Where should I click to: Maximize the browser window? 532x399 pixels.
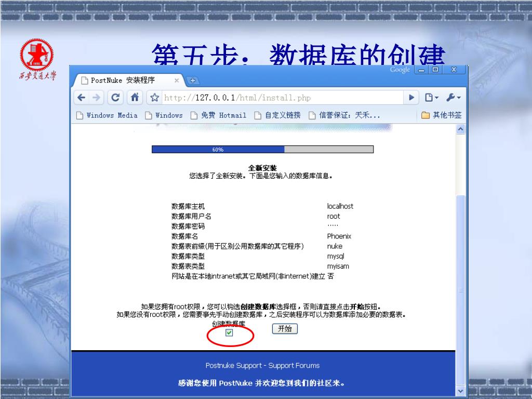(435, 70)
